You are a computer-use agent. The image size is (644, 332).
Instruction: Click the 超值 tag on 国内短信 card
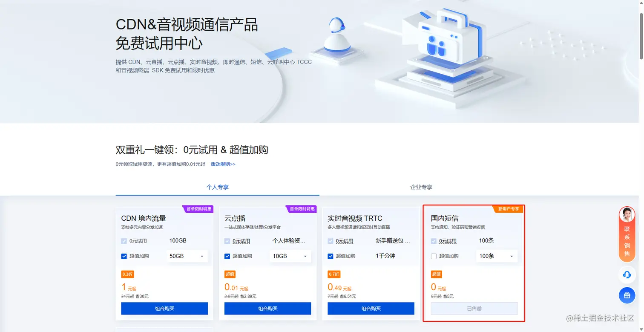tap(436, 274)
